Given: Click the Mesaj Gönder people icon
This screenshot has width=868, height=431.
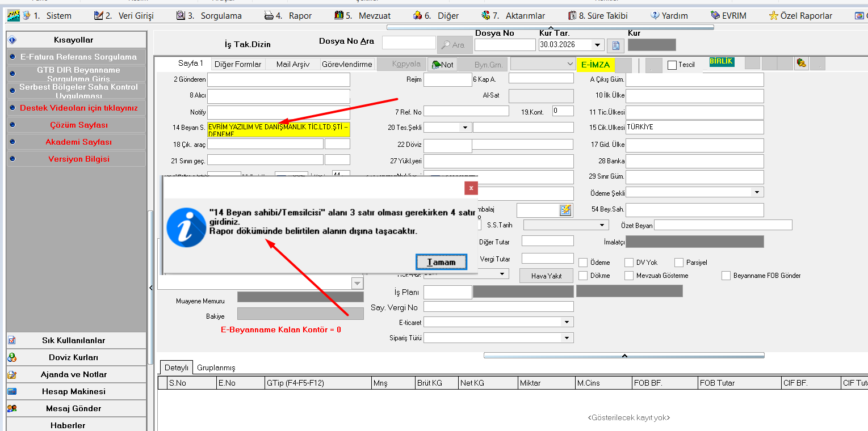Looking at the screenshot, I should coord(12,408).
